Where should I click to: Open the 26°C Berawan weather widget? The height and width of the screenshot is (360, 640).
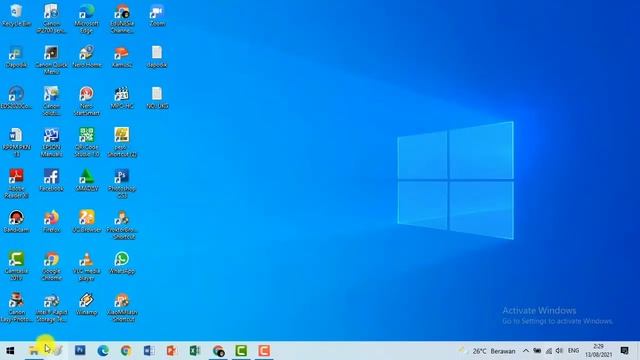tap(487, 351)
